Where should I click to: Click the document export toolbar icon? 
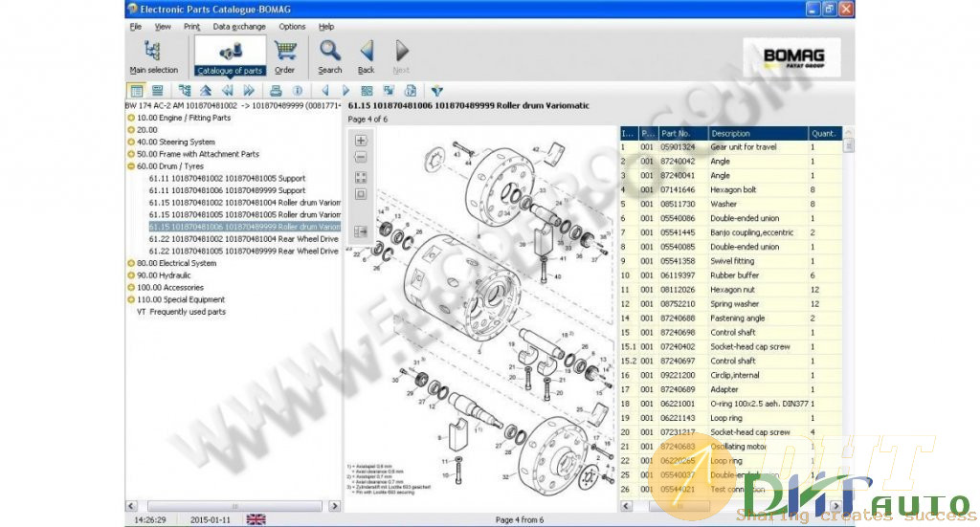pos(411,91)
